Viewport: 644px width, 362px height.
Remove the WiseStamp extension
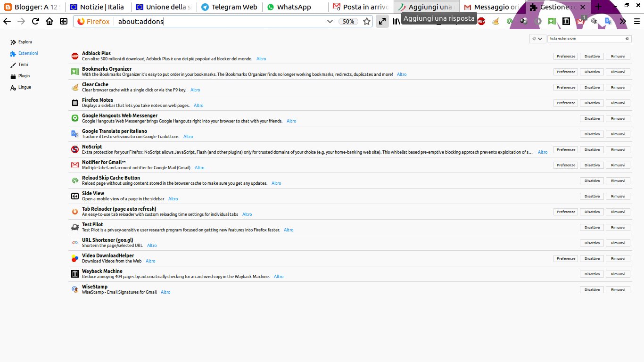pos(618,289)
